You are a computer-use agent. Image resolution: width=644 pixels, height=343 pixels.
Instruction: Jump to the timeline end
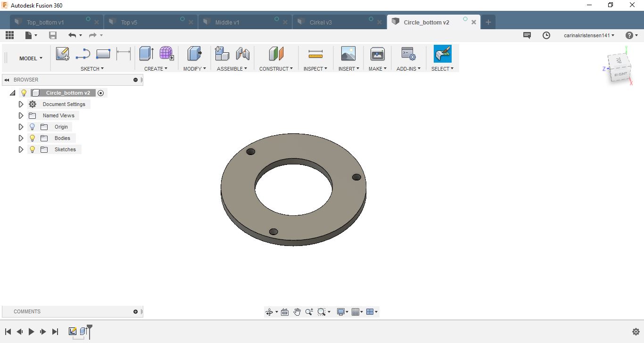(55, 332)
